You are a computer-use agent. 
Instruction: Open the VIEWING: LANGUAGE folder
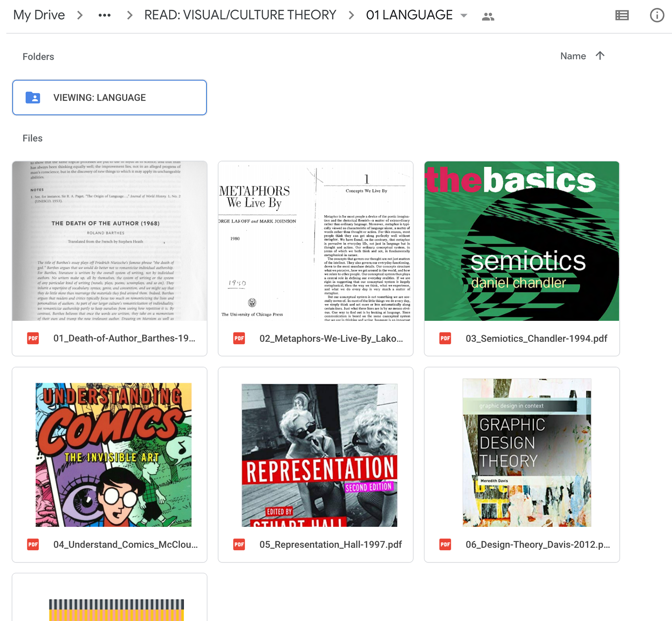[110, 98]
